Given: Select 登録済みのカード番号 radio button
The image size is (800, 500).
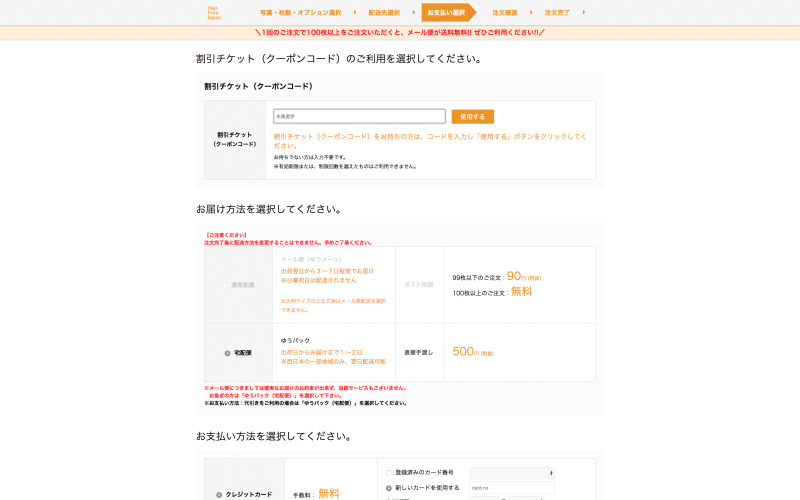Looking at the screenshot, I should pos(389,473).
